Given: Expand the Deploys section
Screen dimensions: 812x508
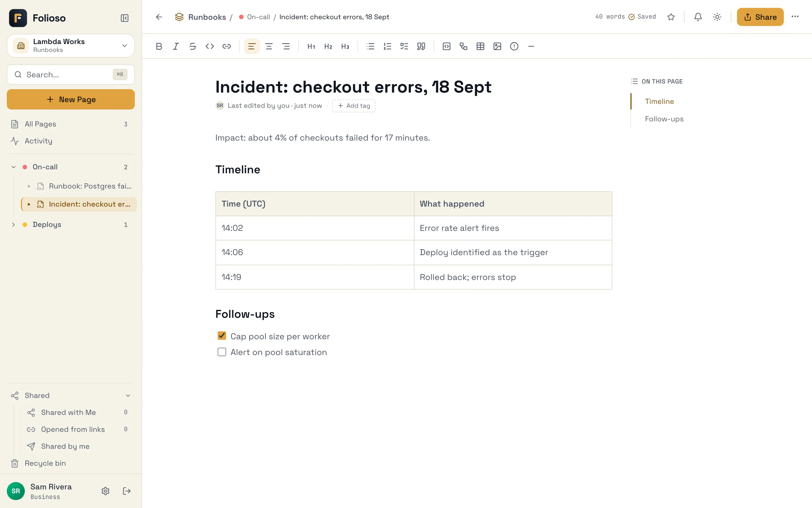Looking at the screenshot, I should (x=14, y=224).
